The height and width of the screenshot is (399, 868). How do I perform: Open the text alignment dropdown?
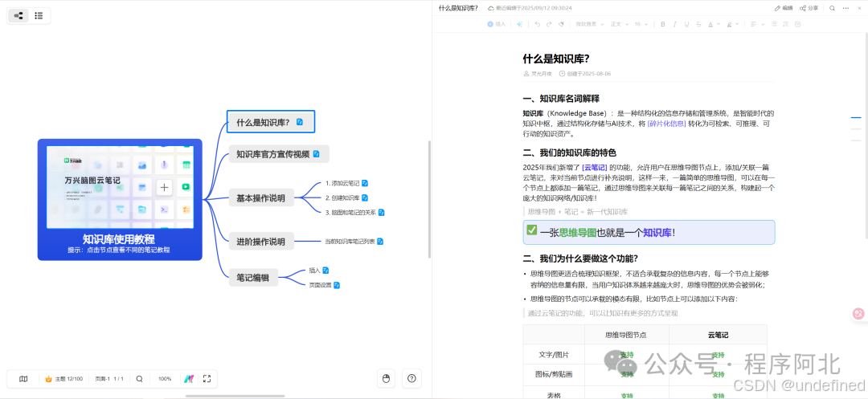point(756,24)
